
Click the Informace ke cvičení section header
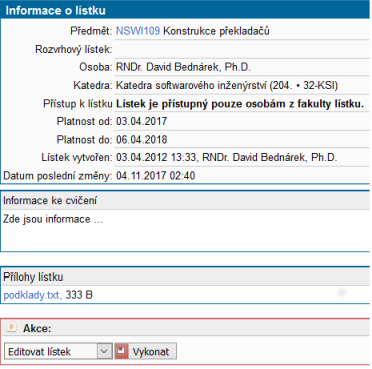tap(185, 200)
